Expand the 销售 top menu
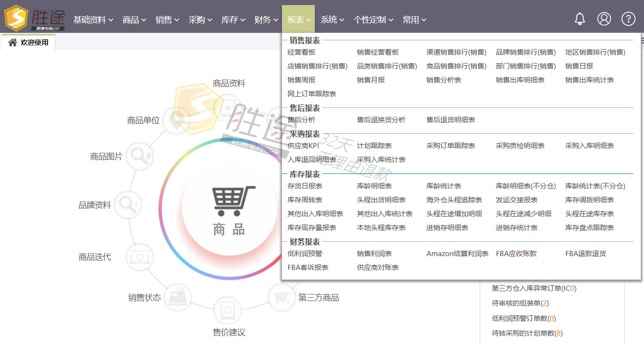The width and height of the screenshot is (644, 344). coord(167,19)
